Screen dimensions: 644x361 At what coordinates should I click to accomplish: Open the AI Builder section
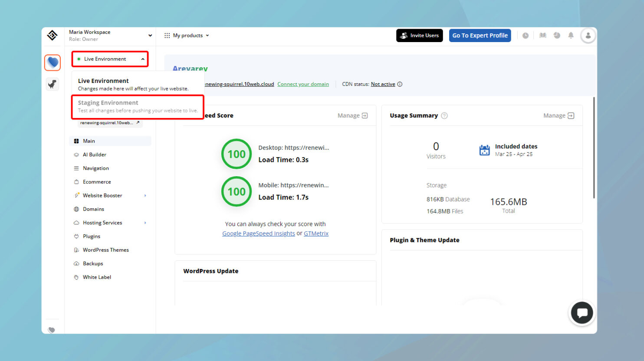tap(94, 154)
